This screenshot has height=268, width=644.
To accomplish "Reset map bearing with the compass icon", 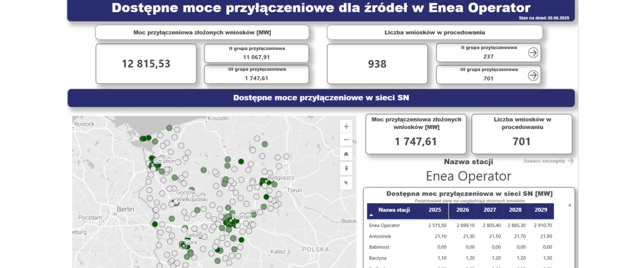I will [x=346, y=168].
